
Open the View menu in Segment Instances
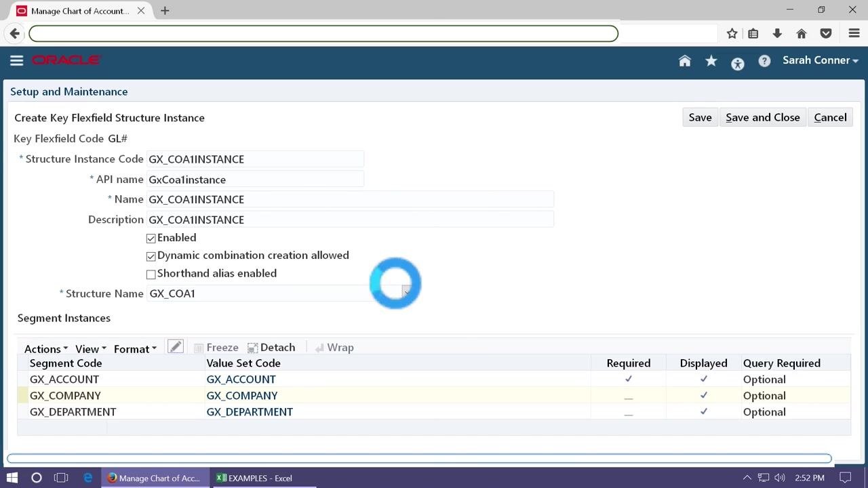(91, 348)
